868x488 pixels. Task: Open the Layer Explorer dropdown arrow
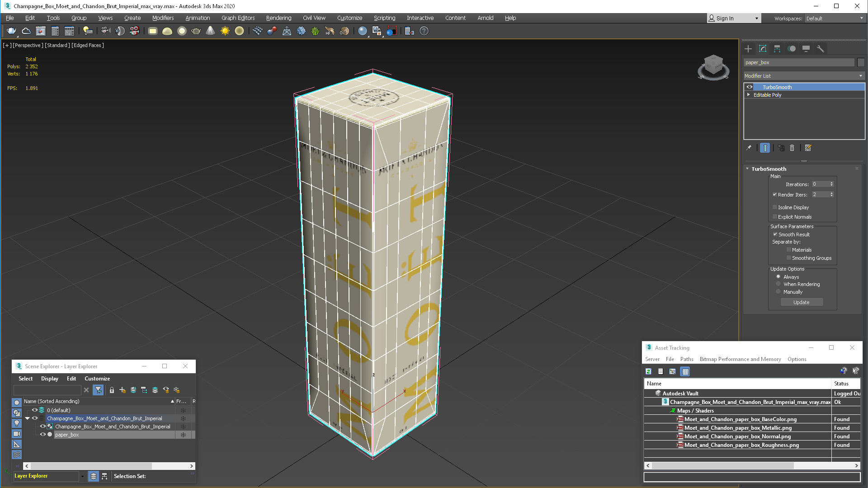coord(82,476)
